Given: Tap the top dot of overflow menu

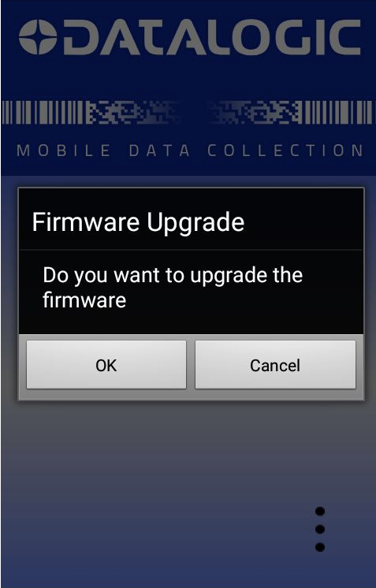Looking at the screenshot, I should point(320,511).
